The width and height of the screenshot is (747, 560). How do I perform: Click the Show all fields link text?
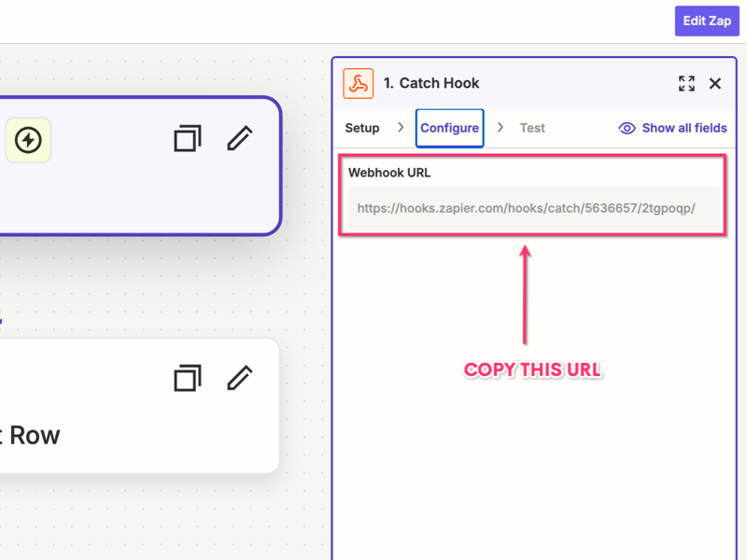(x=684, y=128)
